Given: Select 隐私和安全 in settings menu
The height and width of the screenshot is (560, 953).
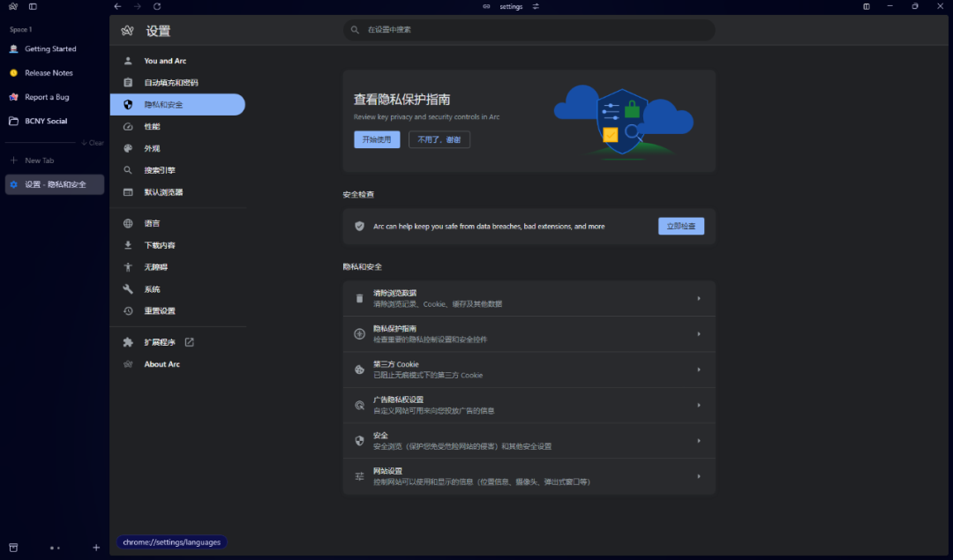Looking at the screenshot, I should coord(177,104).
